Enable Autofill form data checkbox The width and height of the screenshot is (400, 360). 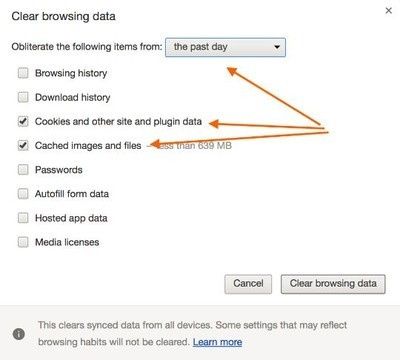tap(23, 194)
